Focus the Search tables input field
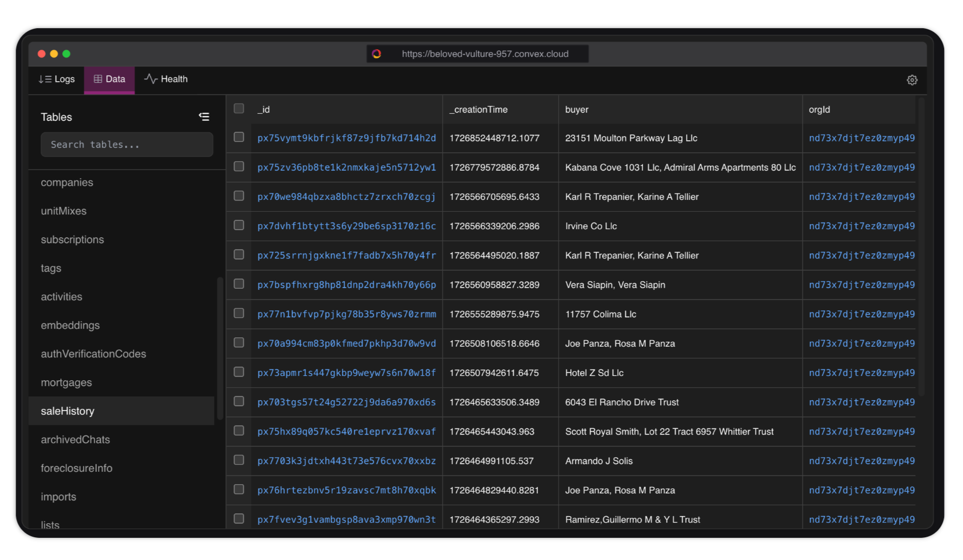Screen dimensions: 963x560 click(x=127, y=145)
